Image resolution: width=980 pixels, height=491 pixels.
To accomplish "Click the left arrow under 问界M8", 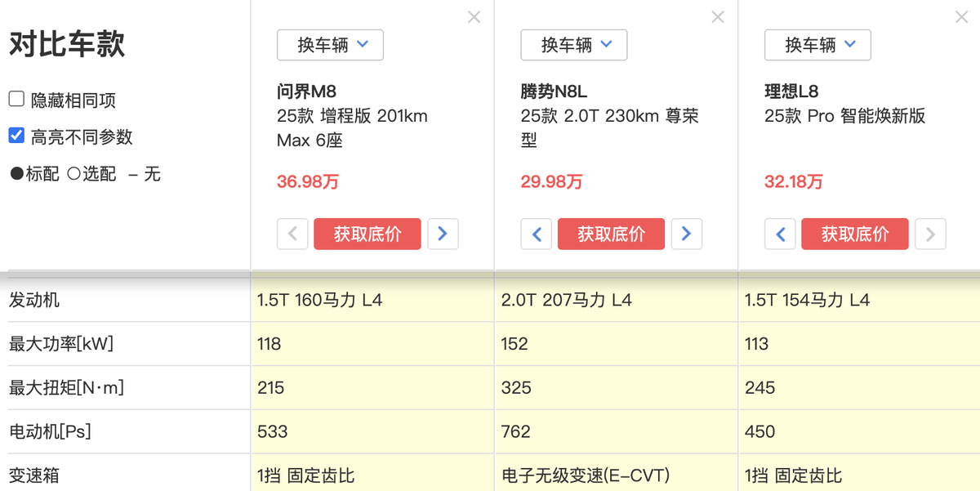I will [x=292, y=234].
